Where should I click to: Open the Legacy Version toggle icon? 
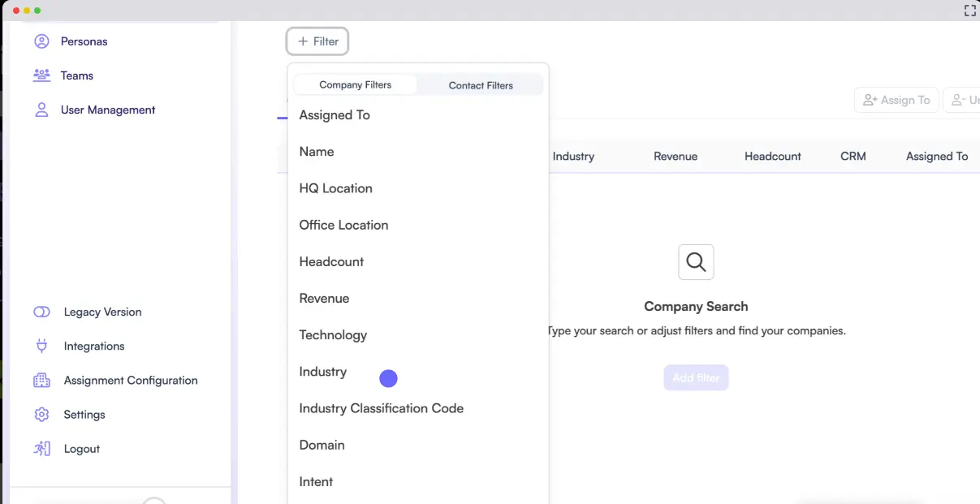click(41, 312)
